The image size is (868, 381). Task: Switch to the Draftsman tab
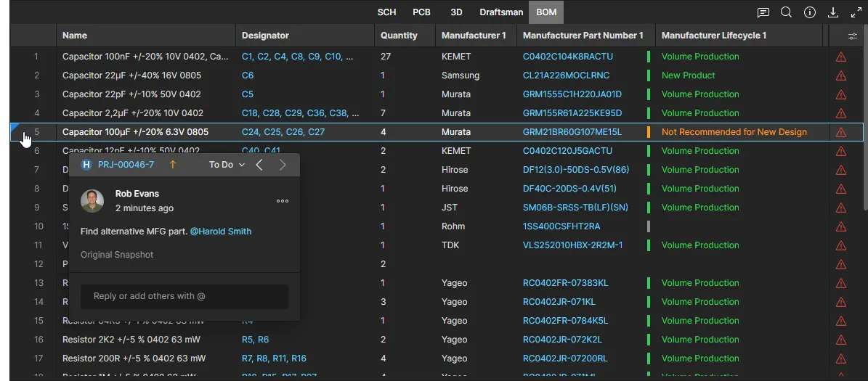click(500, 12)
